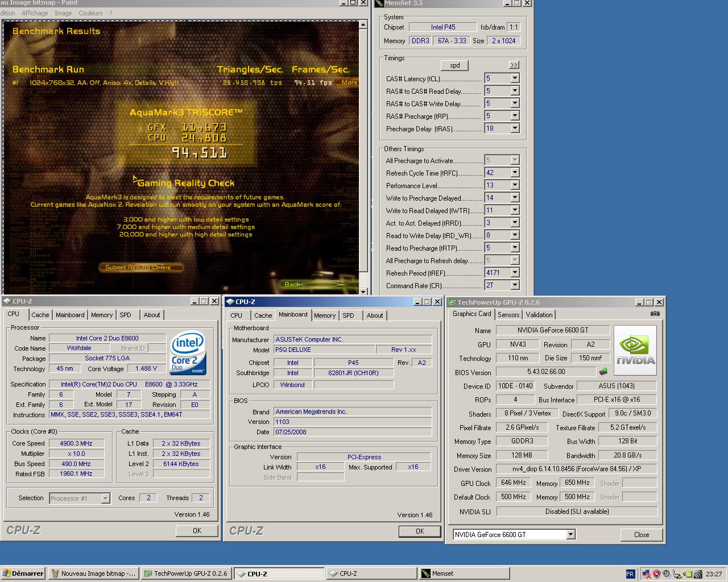Screen dimensions: 728x582
Task: Open the Precharge Delay (tRAS) dropdown
Action: tap(515, 128)
